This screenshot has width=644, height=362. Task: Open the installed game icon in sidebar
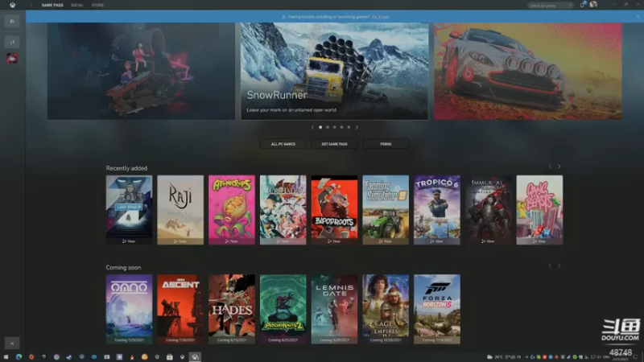(x=12, y=58)
